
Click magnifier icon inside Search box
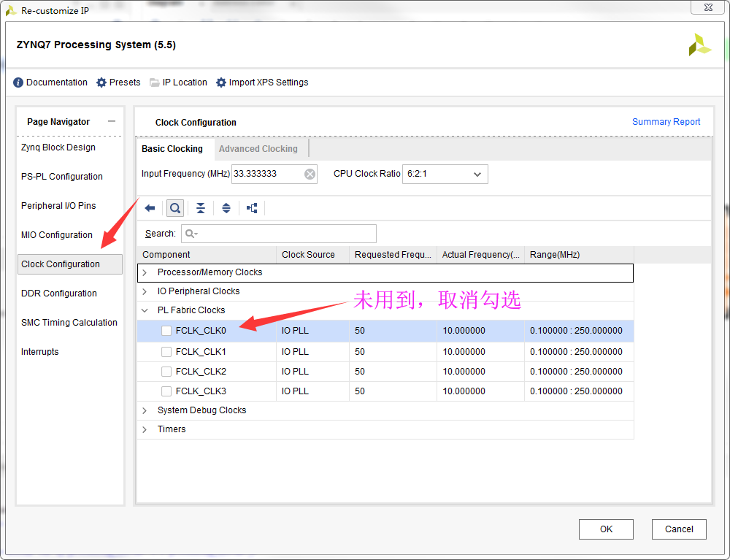[191, 234]
